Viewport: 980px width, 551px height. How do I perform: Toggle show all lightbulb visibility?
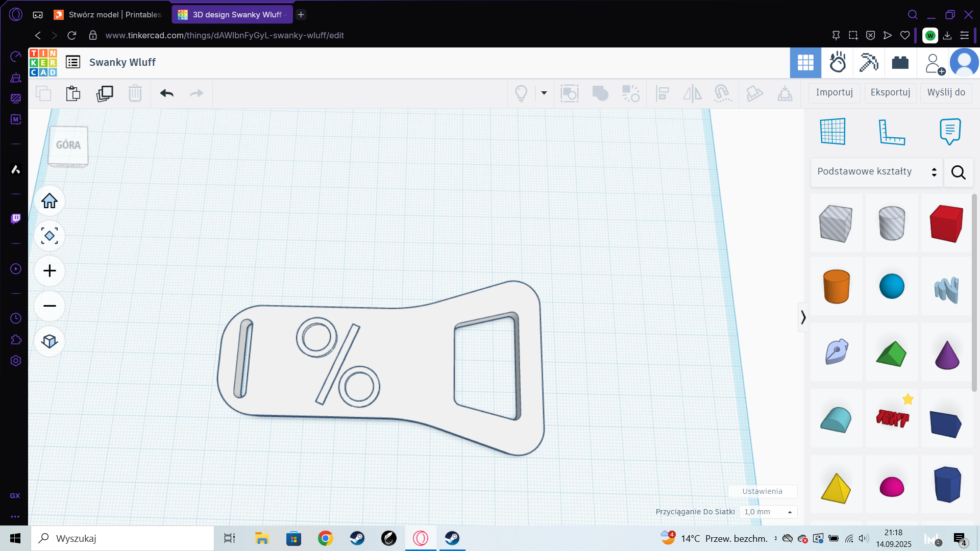tap(521, 93)
